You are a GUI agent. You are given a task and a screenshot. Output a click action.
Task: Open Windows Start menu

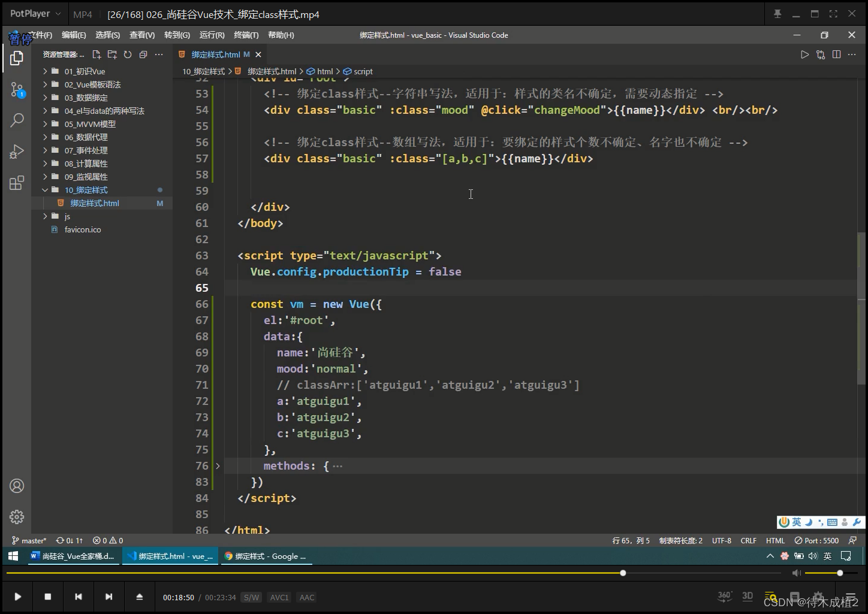click(x=13, y=556)
